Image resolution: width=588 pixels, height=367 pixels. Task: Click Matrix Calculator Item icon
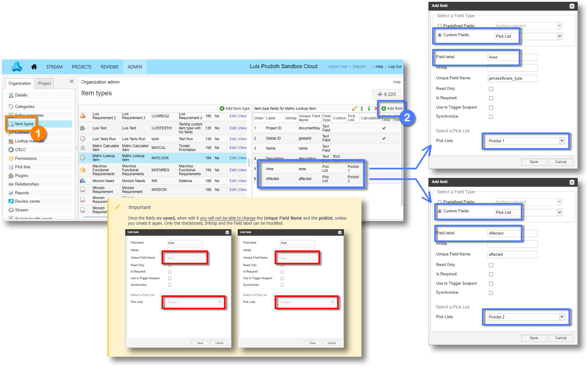82,148
